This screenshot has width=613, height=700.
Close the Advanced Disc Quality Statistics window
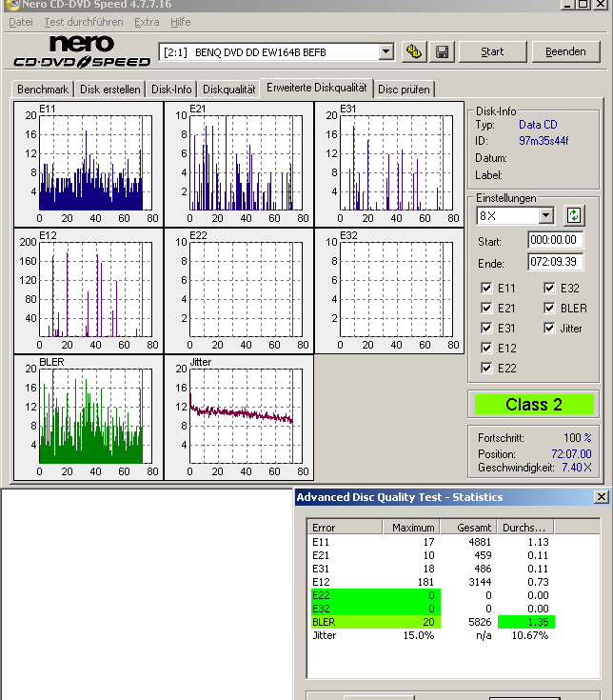tap(601, 497)
